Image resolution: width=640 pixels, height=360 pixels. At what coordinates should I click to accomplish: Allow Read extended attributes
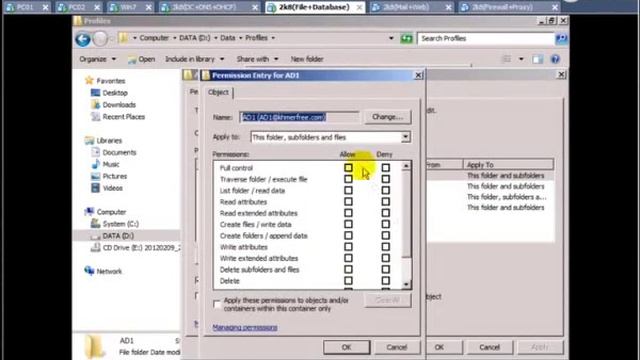(x=348, y=213)
